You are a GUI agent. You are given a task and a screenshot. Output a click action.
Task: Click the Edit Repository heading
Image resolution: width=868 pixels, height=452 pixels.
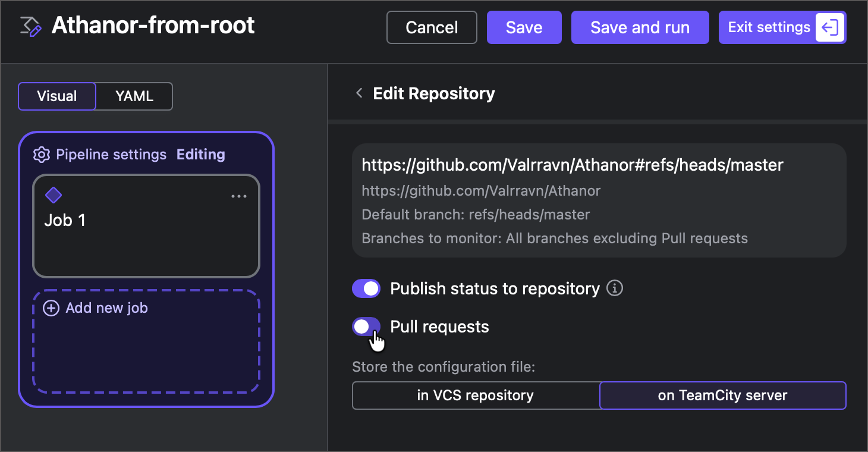pyautogui.click(x=434, y=93)
